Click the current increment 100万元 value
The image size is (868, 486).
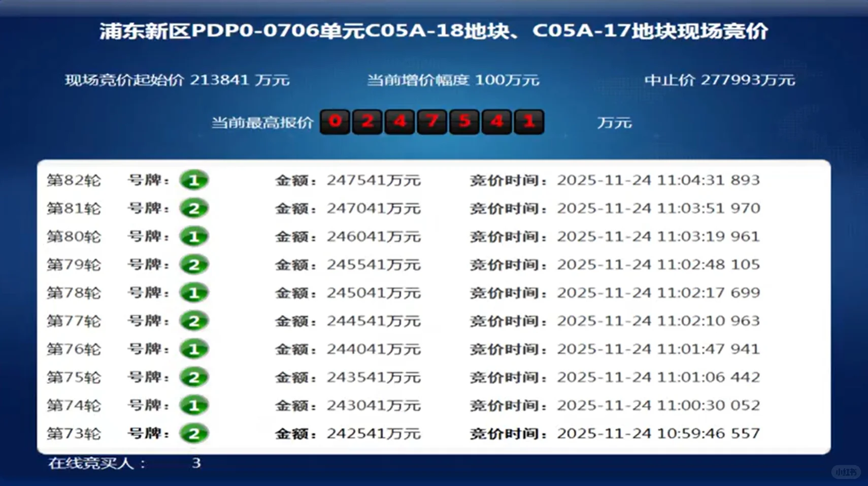click(x=507, y=80)
